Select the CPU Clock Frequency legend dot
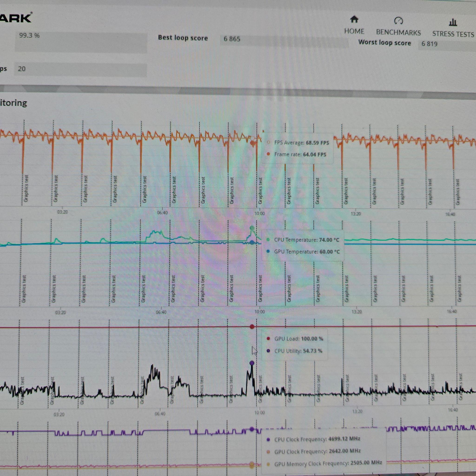 (268, 440)
